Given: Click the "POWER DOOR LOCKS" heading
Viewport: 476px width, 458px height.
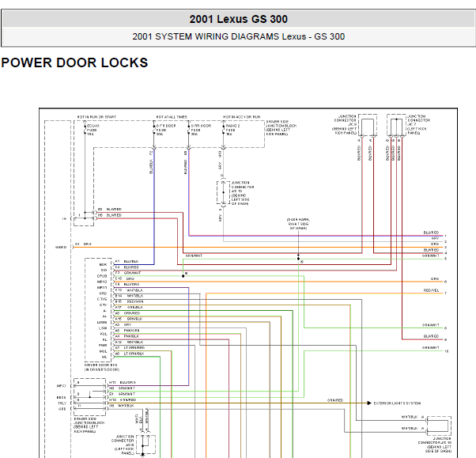Looking at the screenshot, I should [74, 62].
